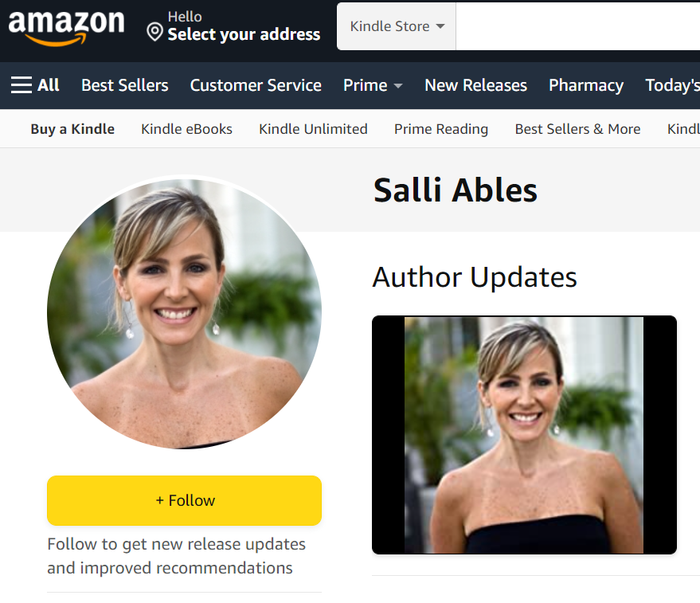Screen dimensions: 700x603
Task: Open Prime Reading tab
Action: tap(441, 129)
